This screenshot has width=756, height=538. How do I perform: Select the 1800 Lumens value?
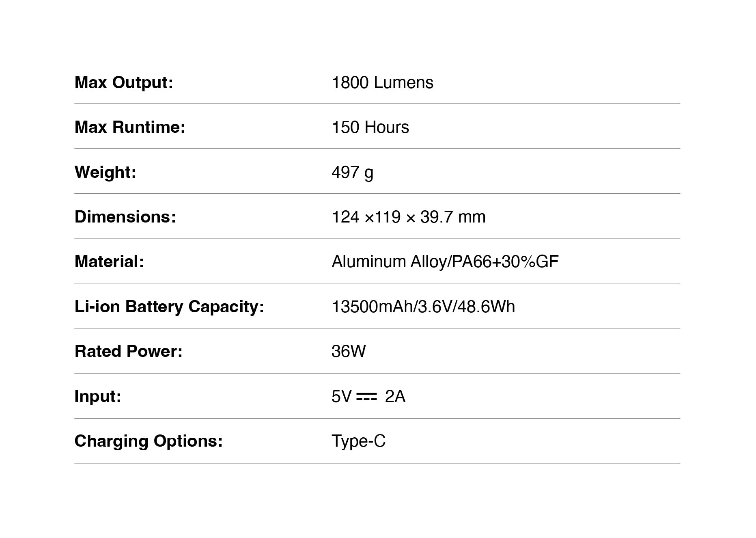(382, 82)
